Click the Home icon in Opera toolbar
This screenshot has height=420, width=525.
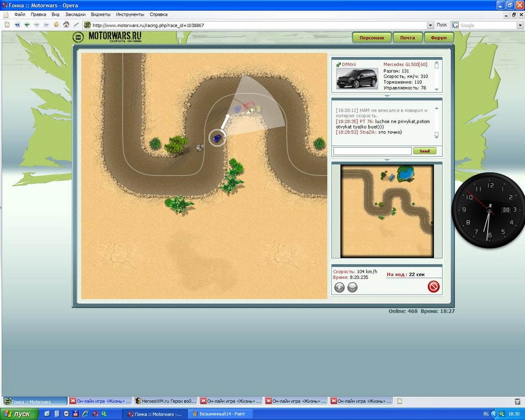(66, 25)
